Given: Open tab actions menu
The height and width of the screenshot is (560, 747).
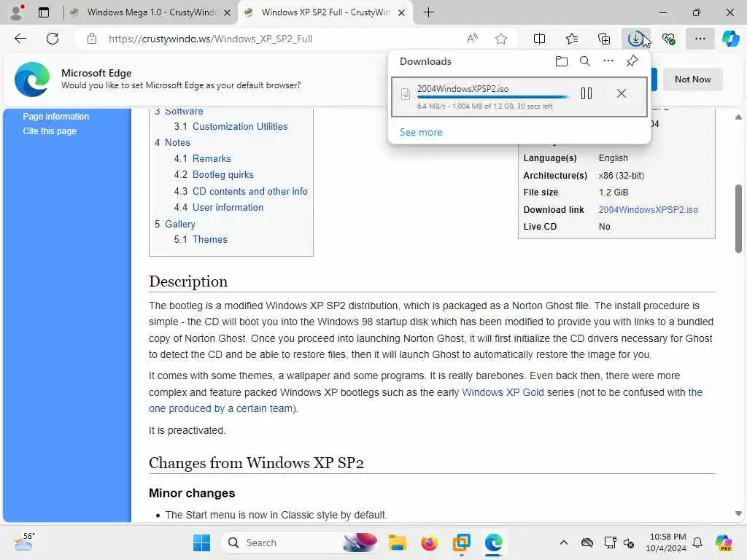Looking at the screenshot, I should click(44, 12).
